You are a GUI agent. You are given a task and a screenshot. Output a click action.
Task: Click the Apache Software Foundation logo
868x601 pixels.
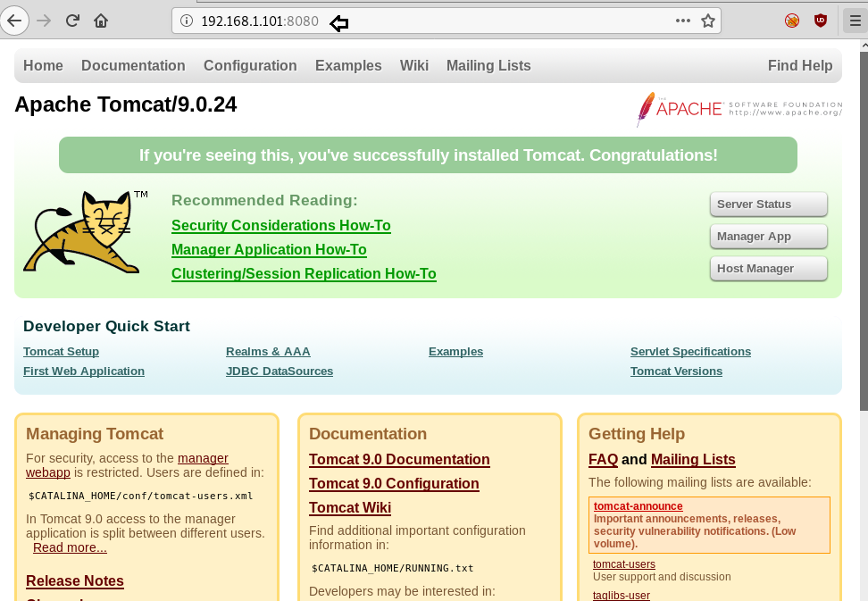click(x=739, y=108)
